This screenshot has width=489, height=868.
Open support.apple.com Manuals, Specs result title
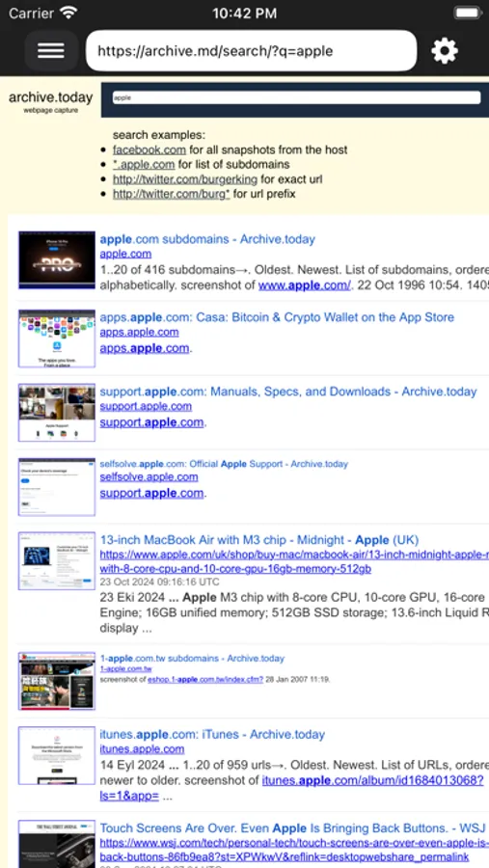288,392
